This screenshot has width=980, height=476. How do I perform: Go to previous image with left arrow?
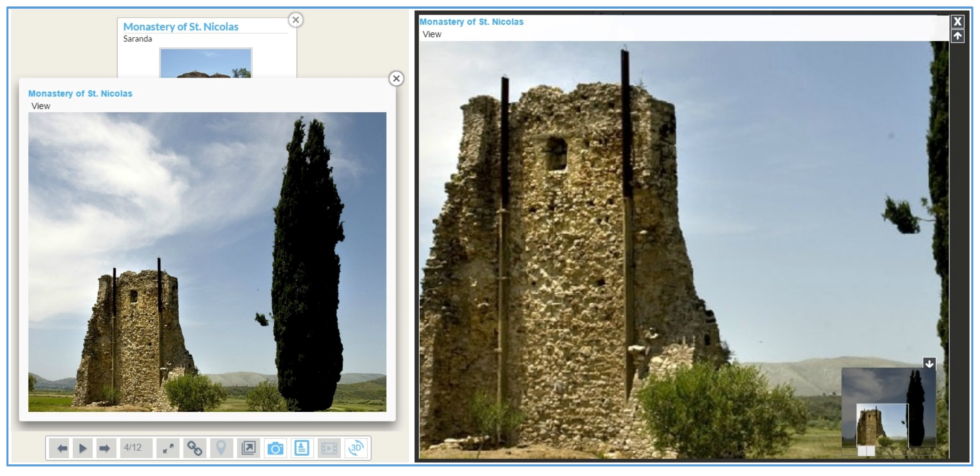pos(61,448)
